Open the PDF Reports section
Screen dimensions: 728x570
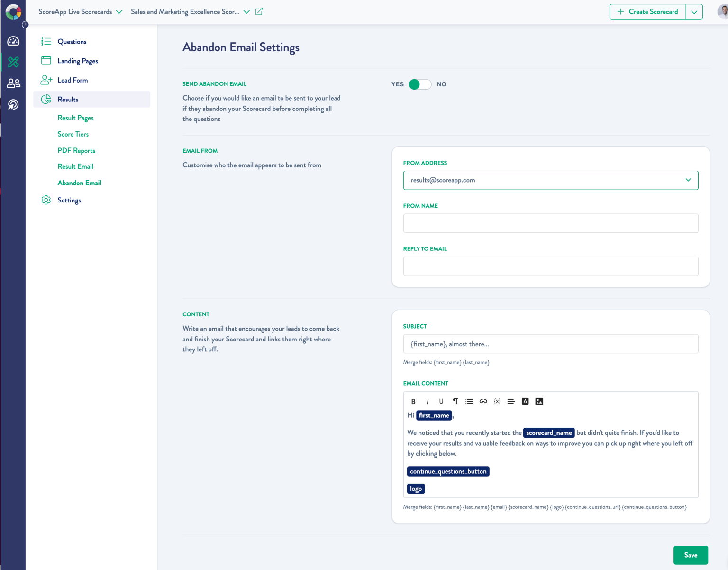76,150
